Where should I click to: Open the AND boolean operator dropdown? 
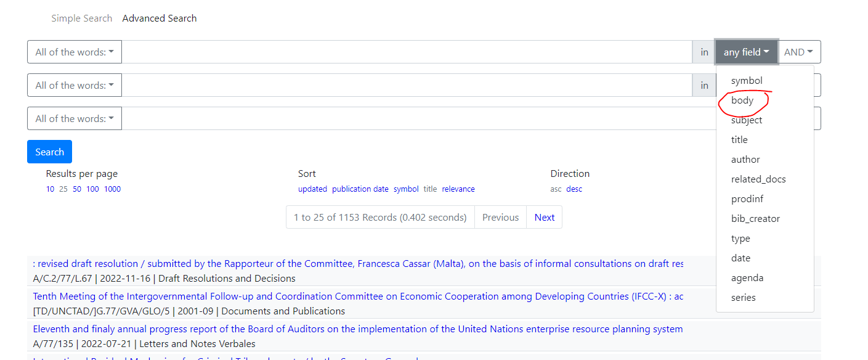(799, 52)
